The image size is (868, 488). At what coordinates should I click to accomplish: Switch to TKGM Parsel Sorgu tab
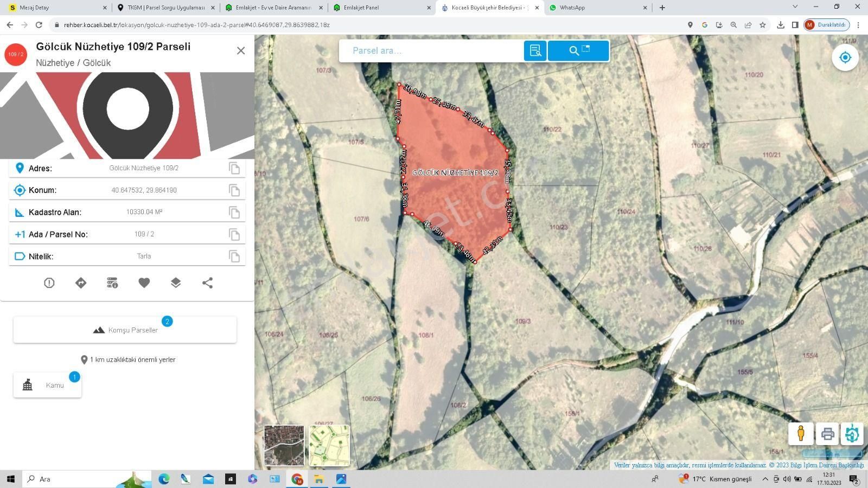165,8
